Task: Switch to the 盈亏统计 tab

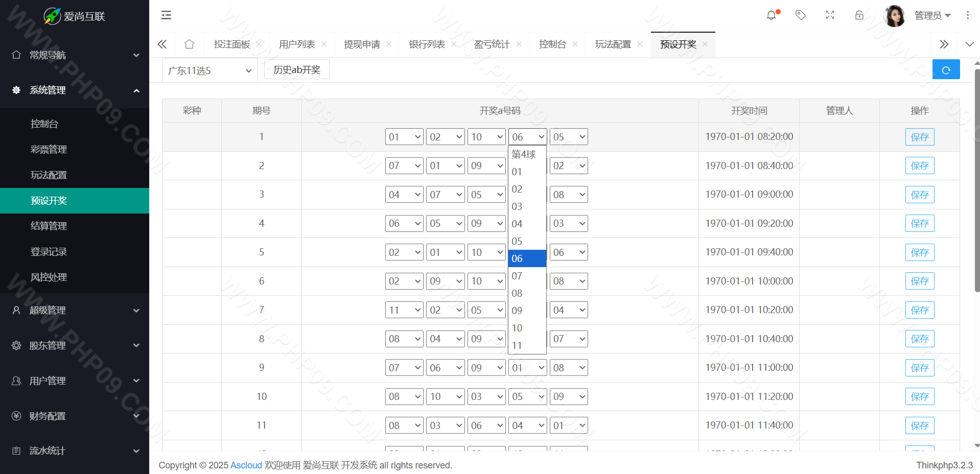Action: click(x=492, y=44)
